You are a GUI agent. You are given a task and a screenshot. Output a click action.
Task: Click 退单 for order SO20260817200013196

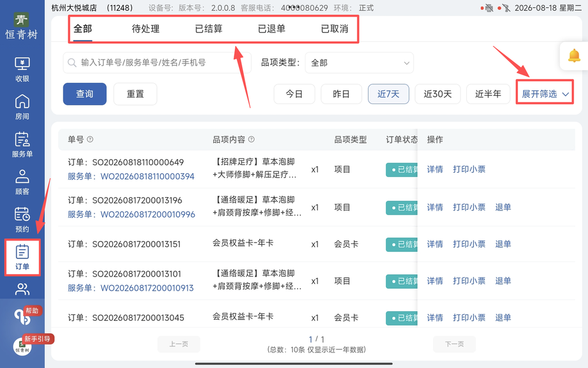tap(503, 207)
